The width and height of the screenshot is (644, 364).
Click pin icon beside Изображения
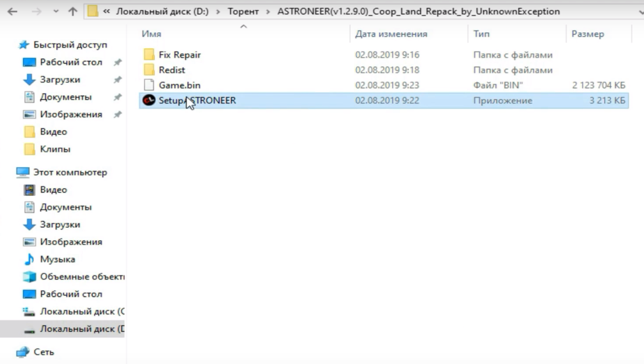tap(118, 114)
